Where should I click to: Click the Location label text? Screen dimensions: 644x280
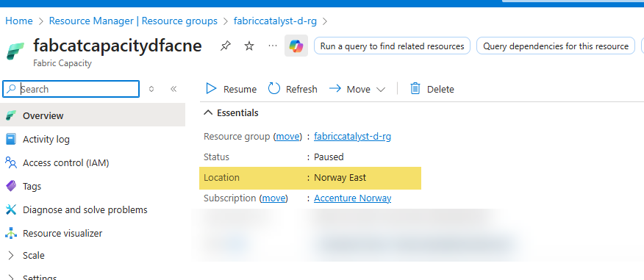221,178
